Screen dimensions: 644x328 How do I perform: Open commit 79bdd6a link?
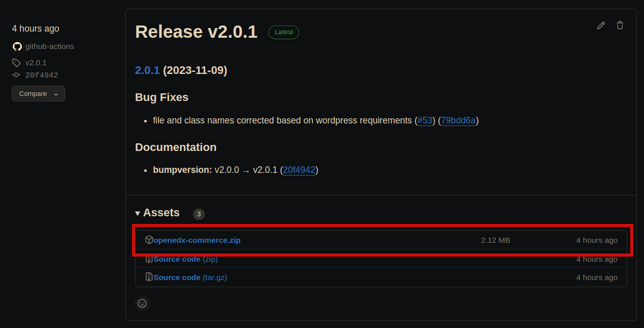pyautogui.click(x=458, y=120)
